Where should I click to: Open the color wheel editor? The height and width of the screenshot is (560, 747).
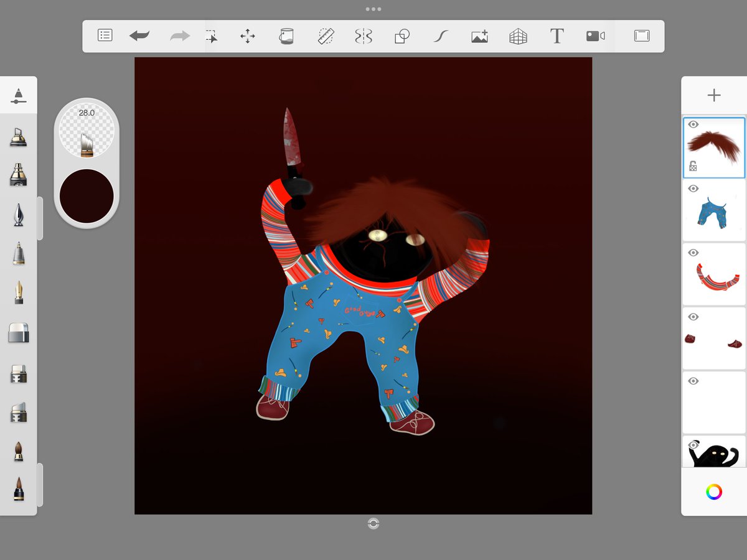click(x=714, y=492)
